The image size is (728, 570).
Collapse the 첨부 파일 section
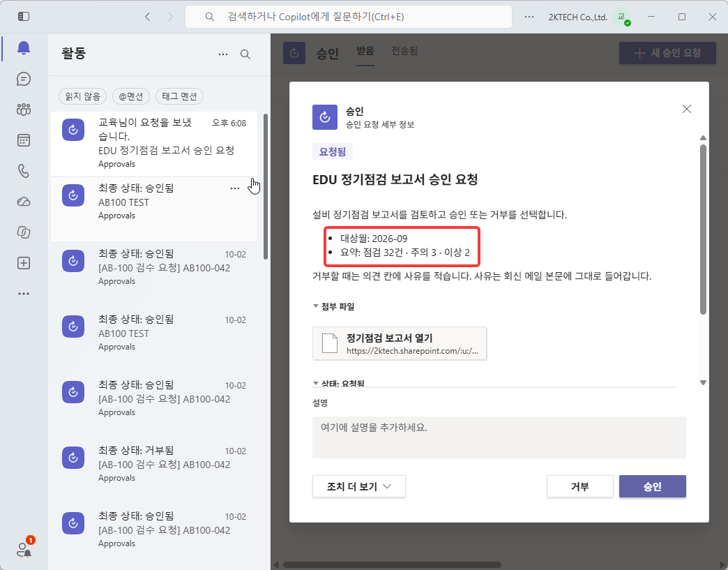(334, 306)
